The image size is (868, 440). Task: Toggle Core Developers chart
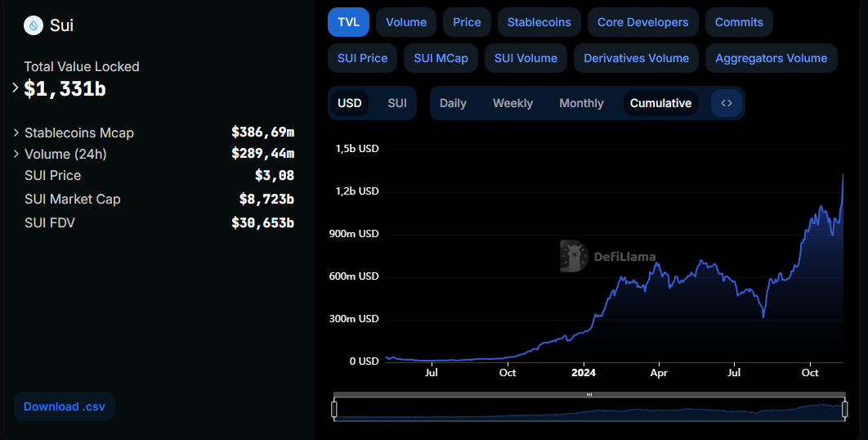pos(642,22)
